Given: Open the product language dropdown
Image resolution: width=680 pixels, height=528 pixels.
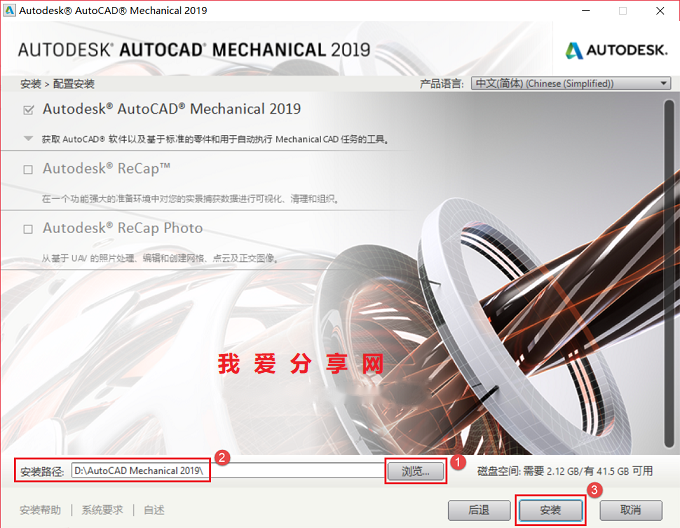Looking at the screenshot, I should (571, 83).
